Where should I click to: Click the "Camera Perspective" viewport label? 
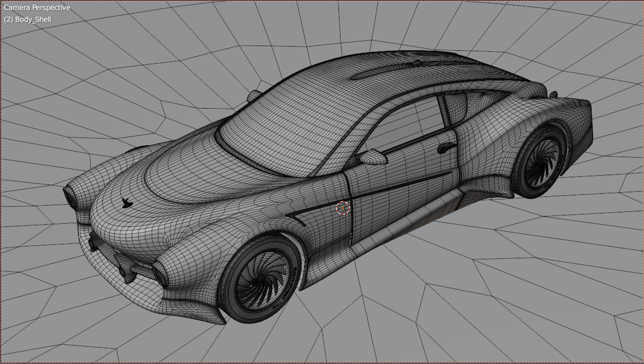coord(37,7)
